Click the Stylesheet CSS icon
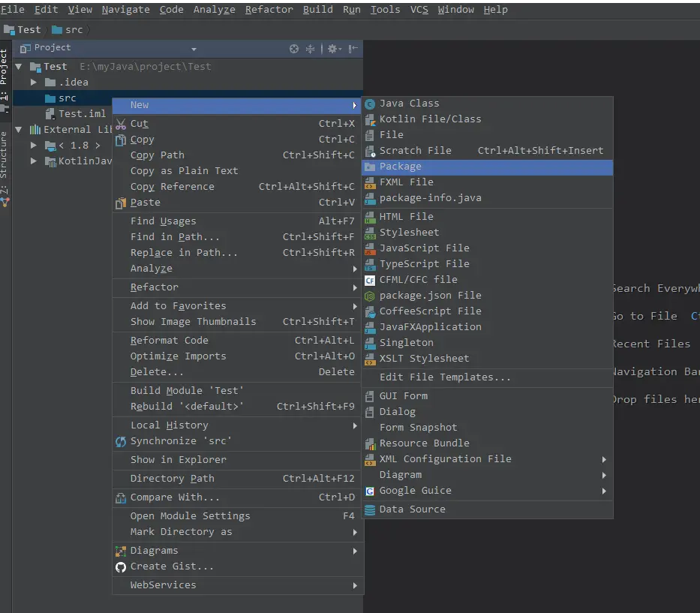700x613 pixels. [x=370, y=233]
